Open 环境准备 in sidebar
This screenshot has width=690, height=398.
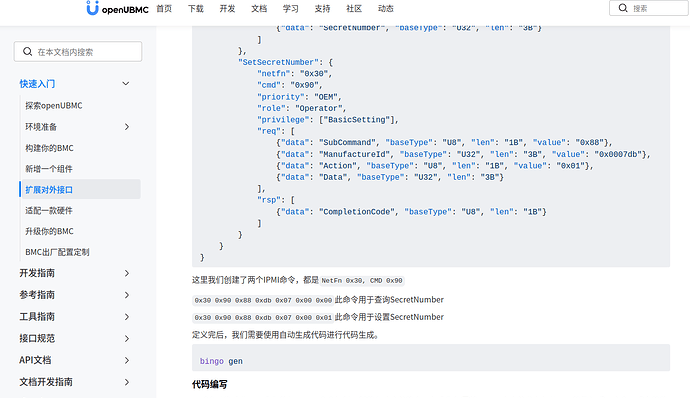point(41,127)
